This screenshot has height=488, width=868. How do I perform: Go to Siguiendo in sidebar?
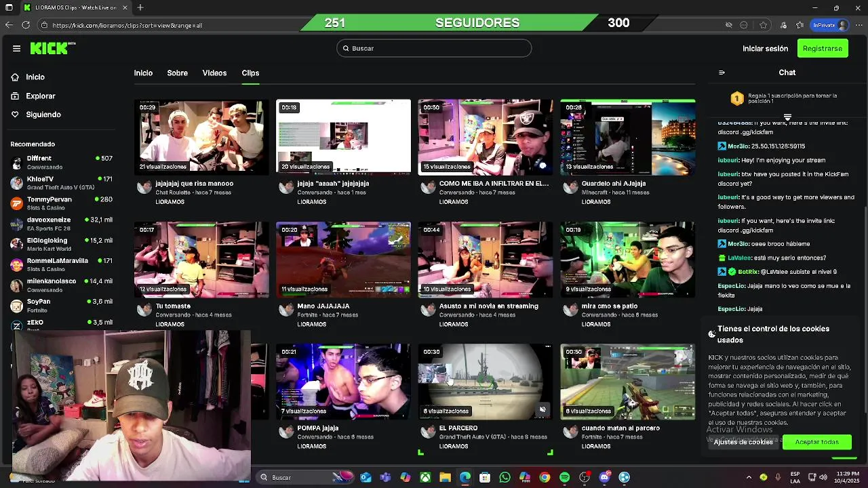[x=43, y=115]
